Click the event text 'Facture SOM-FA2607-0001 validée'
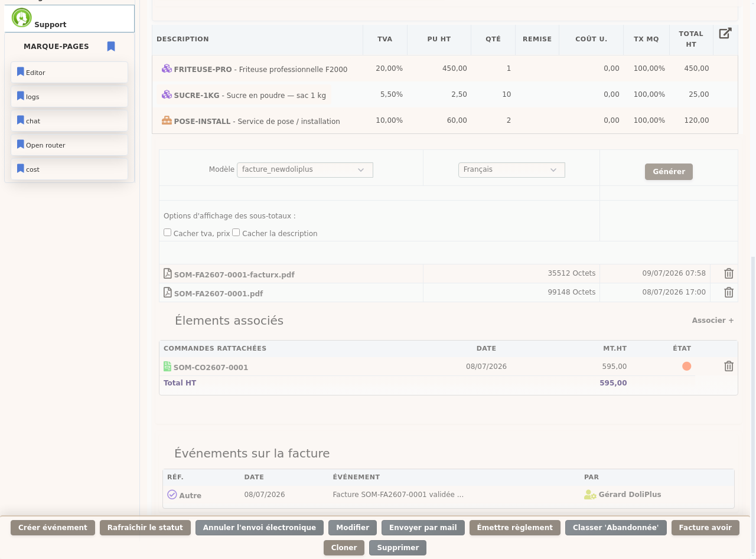 398,495
